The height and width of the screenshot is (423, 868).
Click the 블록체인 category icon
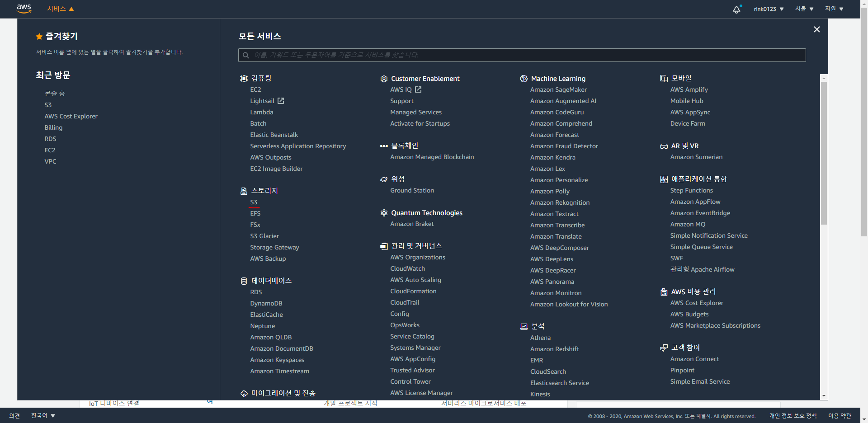(384, 146)
